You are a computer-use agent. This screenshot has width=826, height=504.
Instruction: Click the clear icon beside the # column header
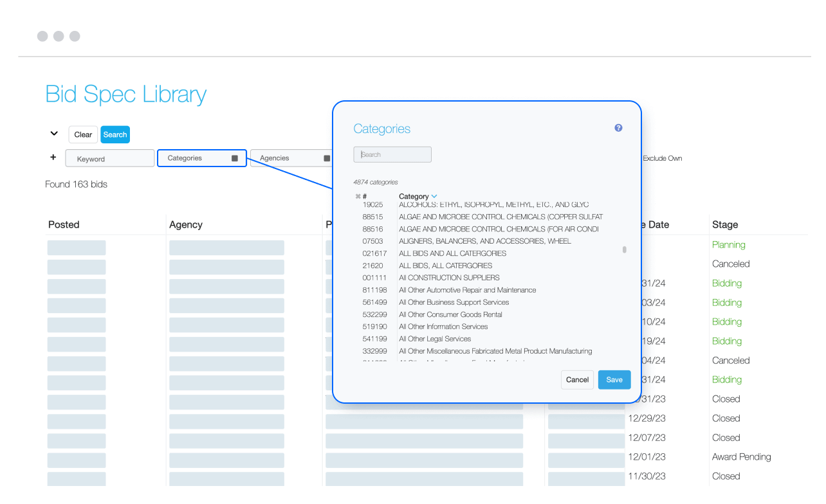point(358,196)
